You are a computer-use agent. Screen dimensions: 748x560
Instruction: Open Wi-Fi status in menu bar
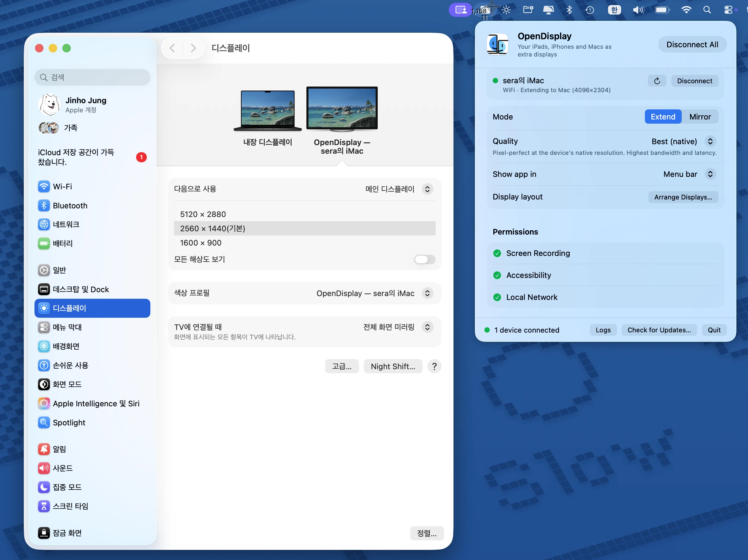[x=686, y=10]
